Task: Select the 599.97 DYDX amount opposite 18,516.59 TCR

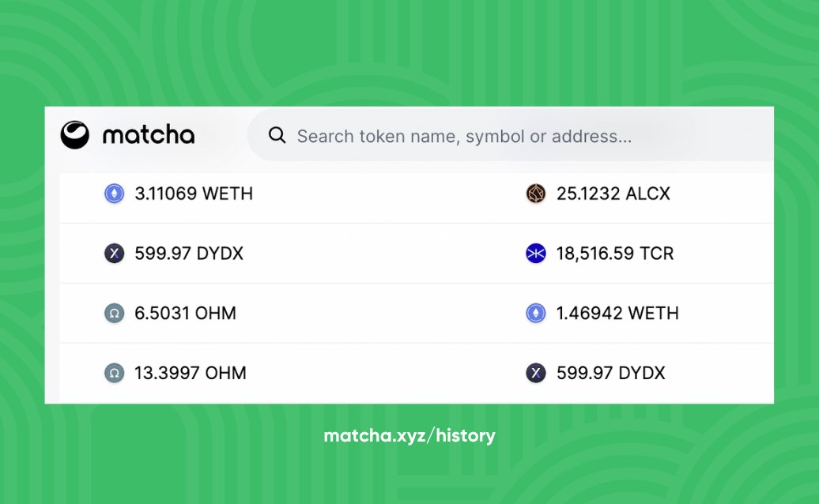Action: pos(189,254)
